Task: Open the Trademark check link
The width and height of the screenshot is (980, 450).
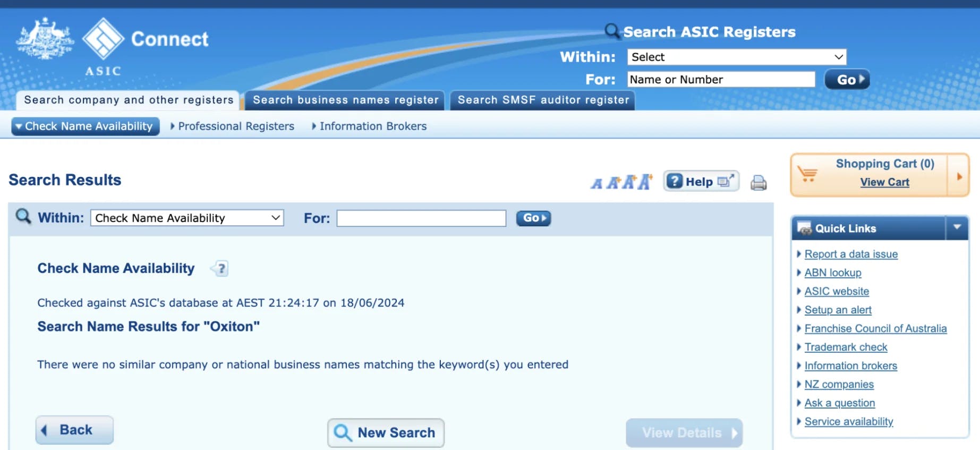Action: 846,347
